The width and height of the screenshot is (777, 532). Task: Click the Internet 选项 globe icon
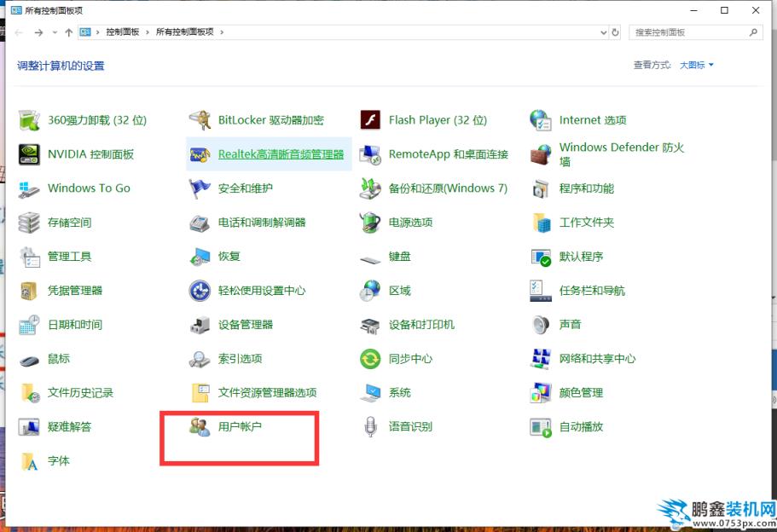point(541,120)
